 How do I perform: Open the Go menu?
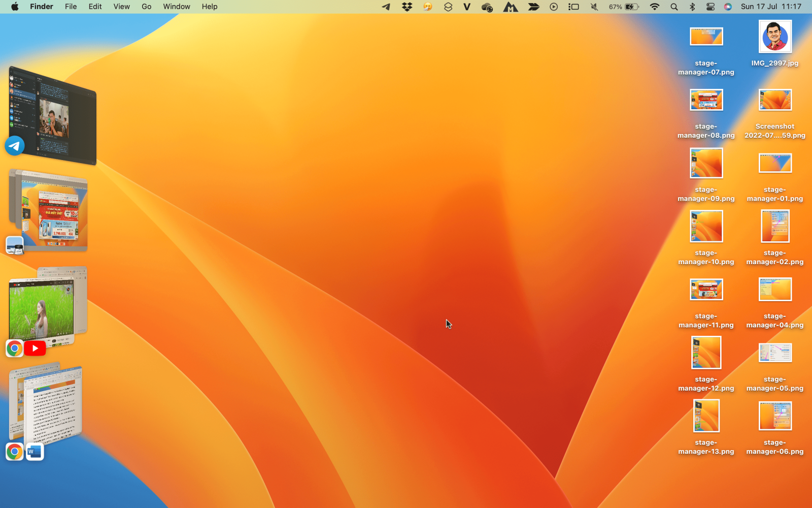tap(146, 7)
